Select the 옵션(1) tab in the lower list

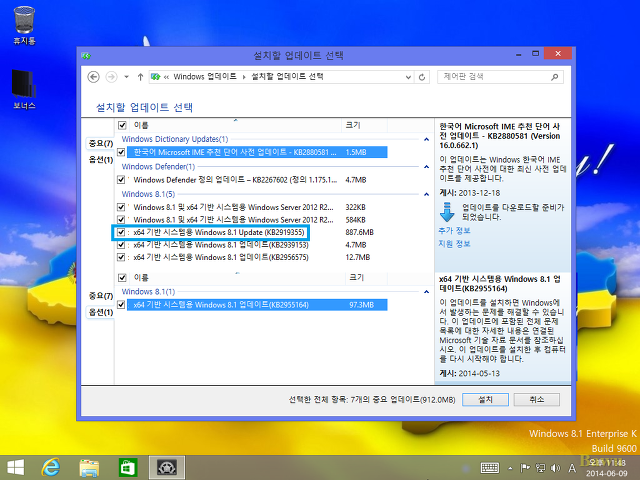[100, 312]
